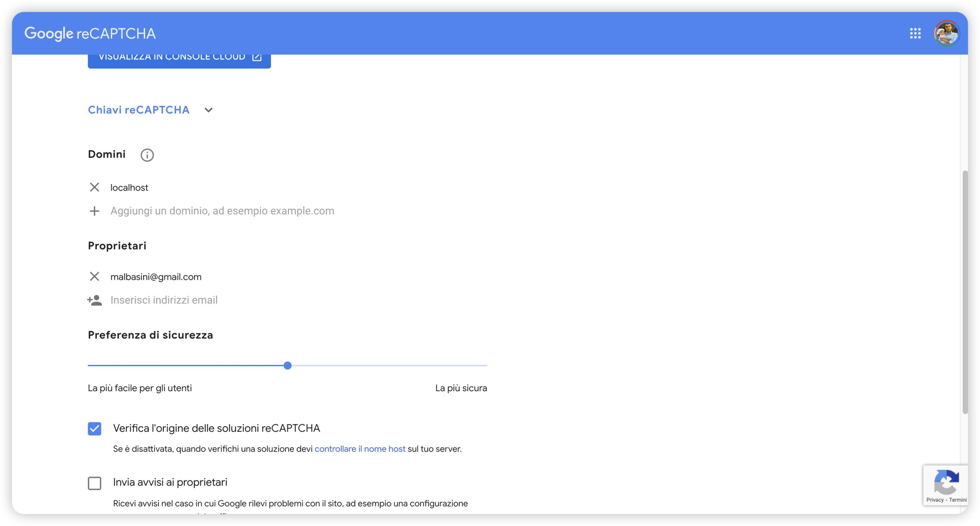
Task: Click the Proprietari heading
Action: click(x=117, y=246)
